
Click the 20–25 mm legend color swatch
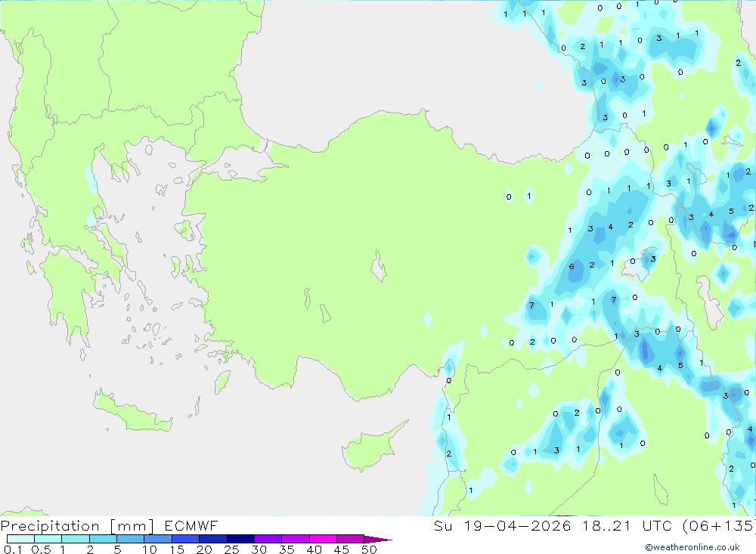(x=213, y=539)
